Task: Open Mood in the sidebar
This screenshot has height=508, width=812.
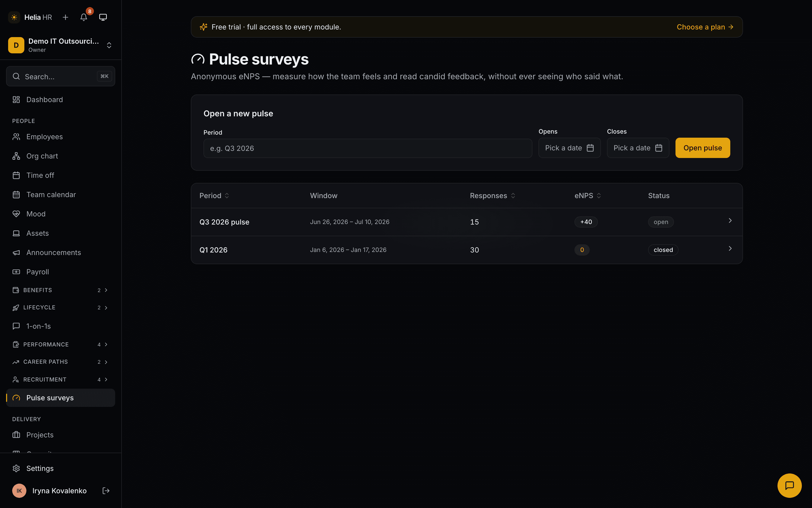Action: click(x=60, y=214)
